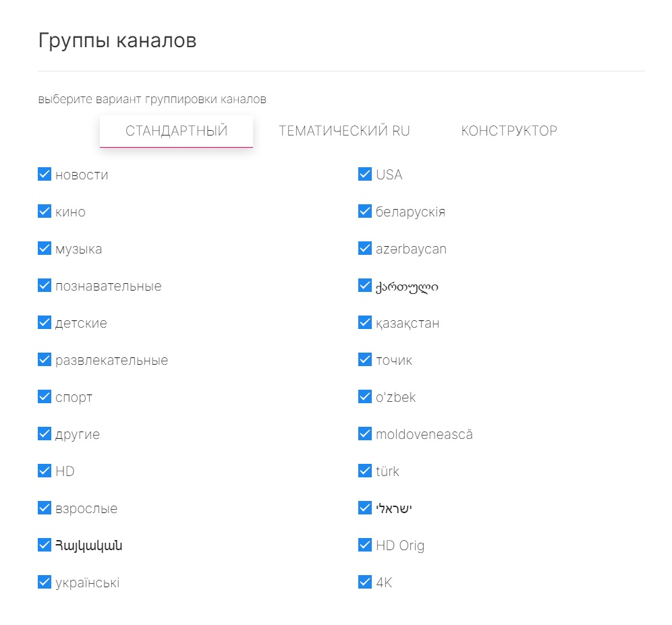The height and width of the screenshot is (625, 672).
Task: Disable the музыка channel group
Action: click(x=45, y=249)
